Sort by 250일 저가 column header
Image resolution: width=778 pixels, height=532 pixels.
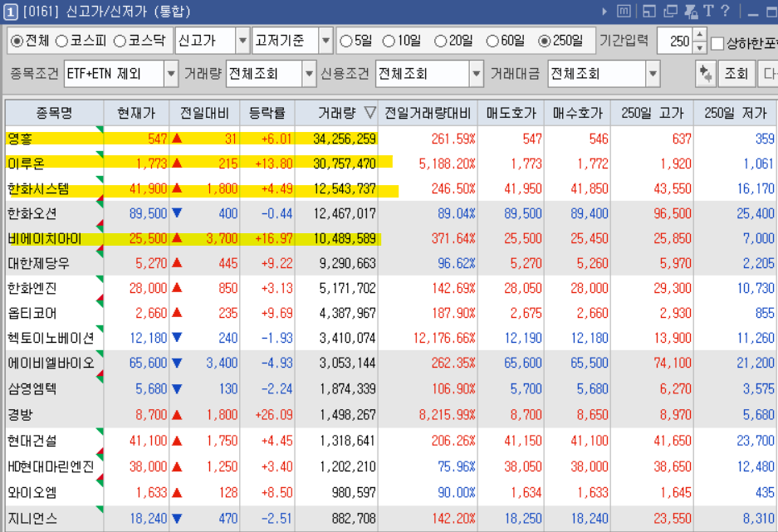pyautogui.click(x=736, y=113)
